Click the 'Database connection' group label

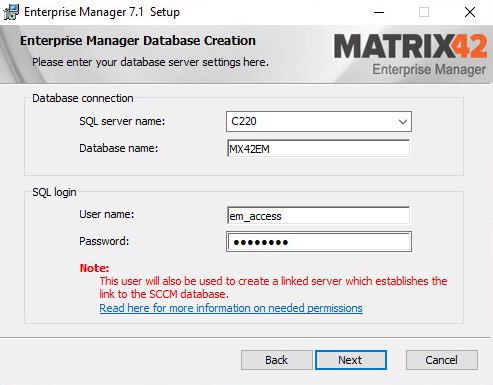pos(83,98)
